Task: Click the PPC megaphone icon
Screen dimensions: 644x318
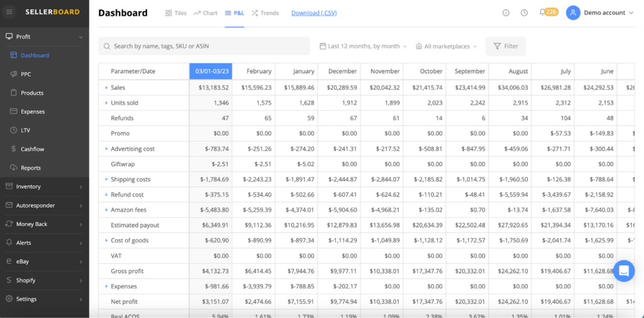Action: point(14,74)
